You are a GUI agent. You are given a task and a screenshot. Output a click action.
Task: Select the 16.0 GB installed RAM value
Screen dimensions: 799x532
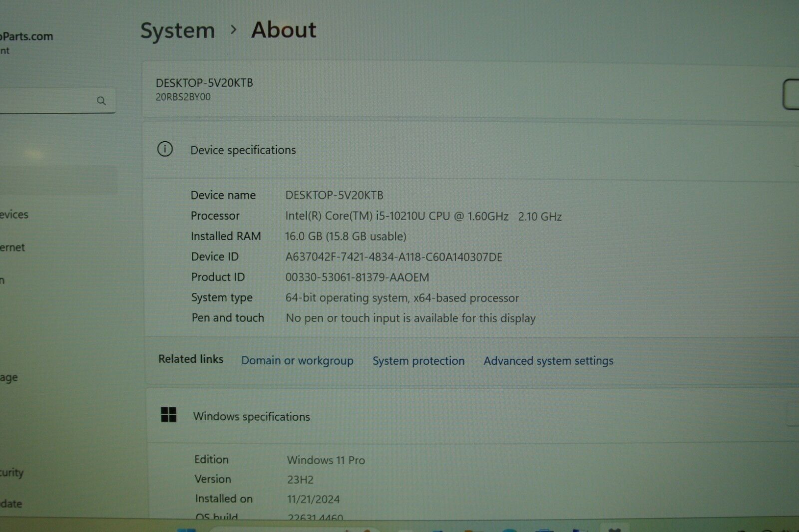click(346, 236)
